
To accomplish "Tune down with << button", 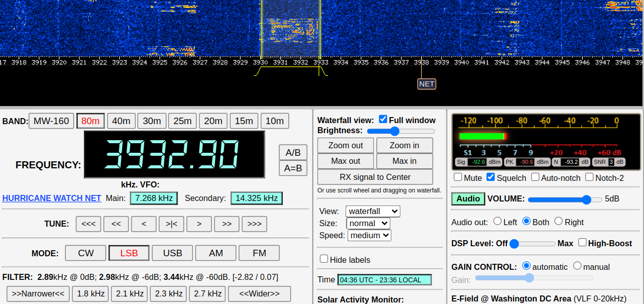I will click(116, 224).
